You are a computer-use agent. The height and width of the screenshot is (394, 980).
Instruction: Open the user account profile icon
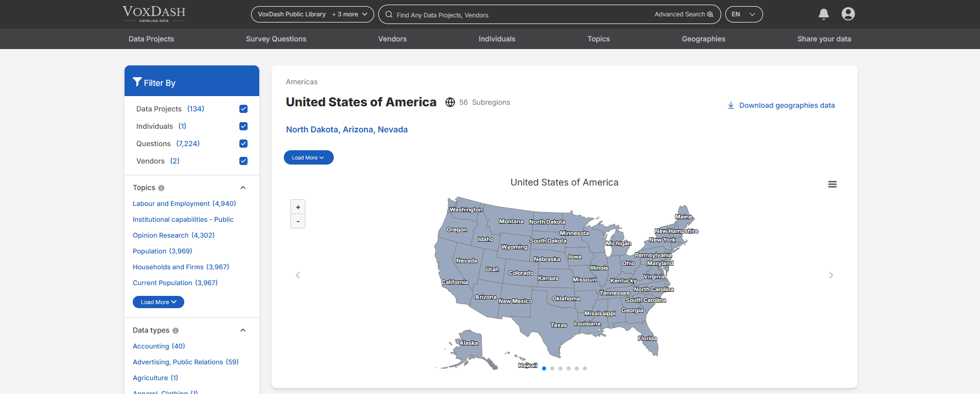coord(848,14)
